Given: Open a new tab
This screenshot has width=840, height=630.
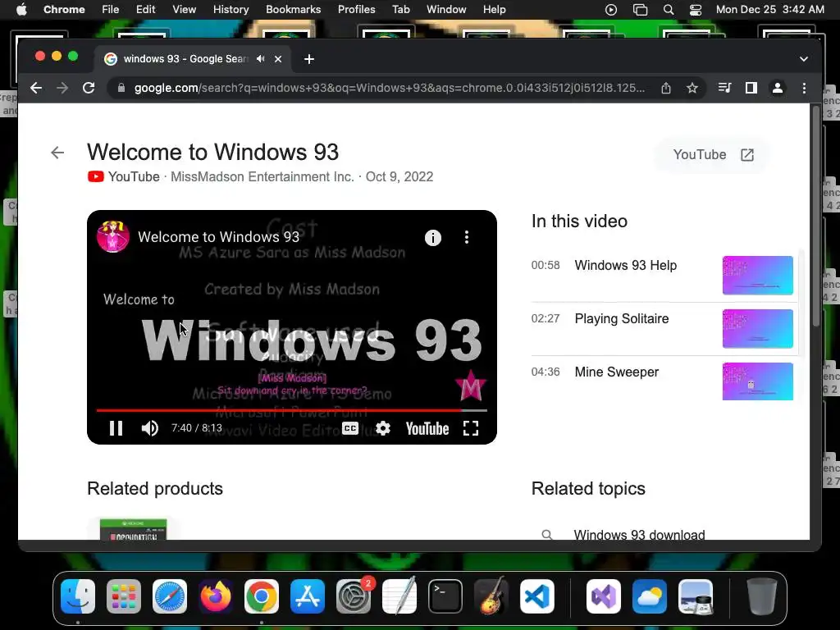Looking at the screenshot, I should pyautogui.click(x=309, y=59).
